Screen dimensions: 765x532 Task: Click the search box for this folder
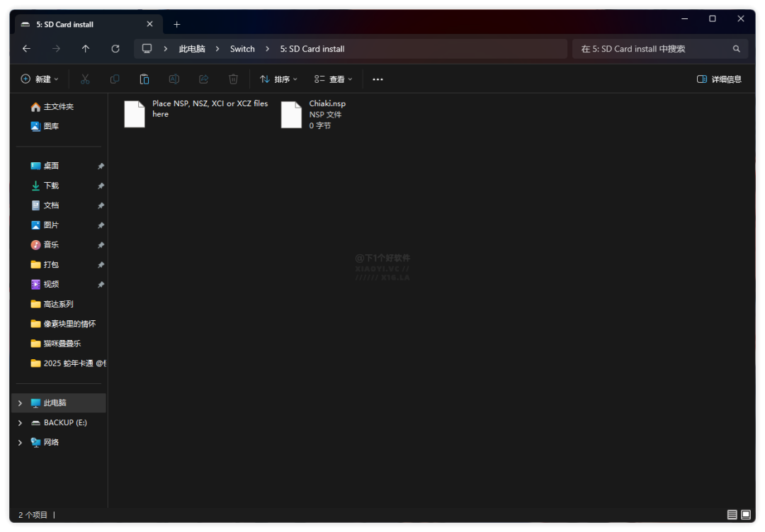(x=652, y=49)
